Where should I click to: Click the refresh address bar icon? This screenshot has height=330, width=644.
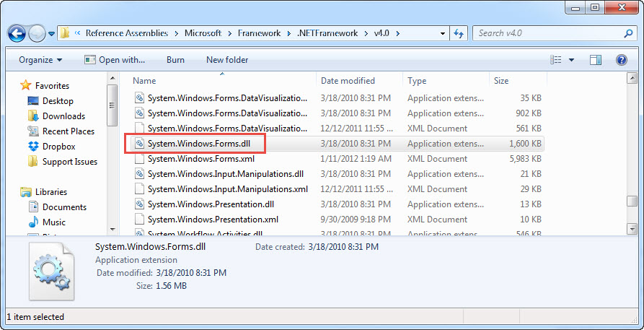(459, 33)
